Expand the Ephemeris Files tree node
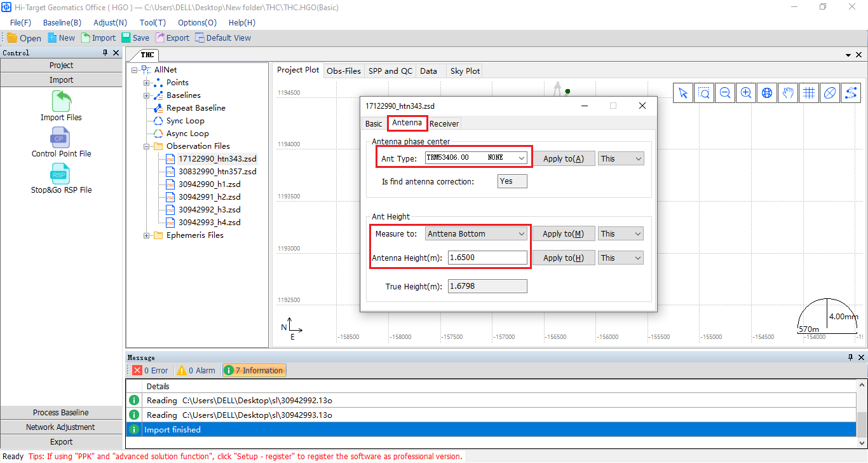 click(147, 235)
